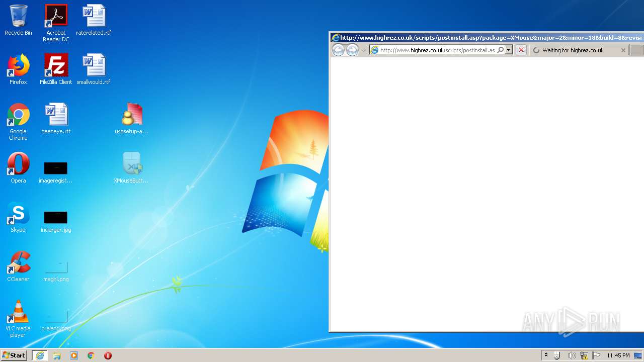Click Internet Explorer back button
The height and width of the screenshot is (362, 644).
point(338,50)
